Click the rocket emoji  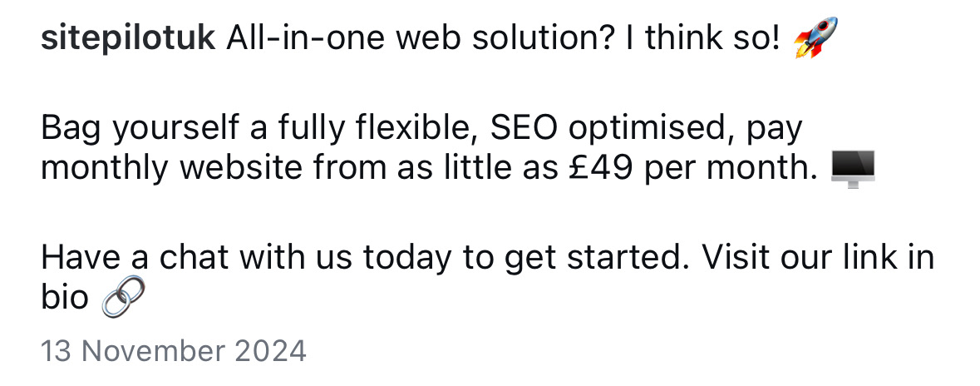[x=815, y=40]
